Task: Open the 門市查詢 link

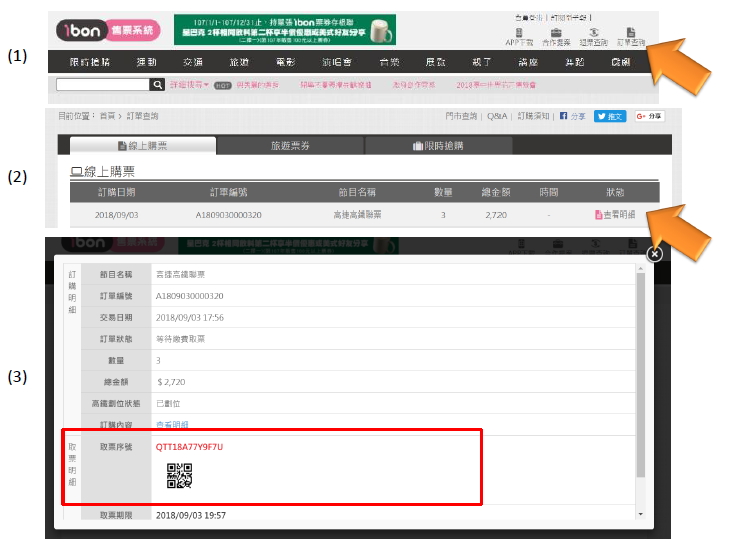Action: pyautogui.click(x=461, y=116)
